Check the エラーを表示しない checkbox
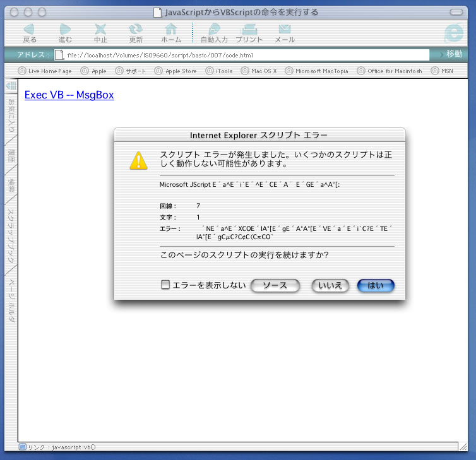Image resolution: width=476 pixels, height=460 pixels. (165, 285)
